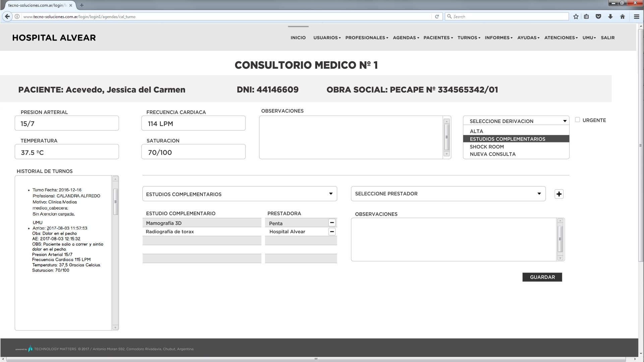Click the down arrow of HISTORIAL DE TURNOS scrollbar
The image size is (644, 362).
point(115,327)
